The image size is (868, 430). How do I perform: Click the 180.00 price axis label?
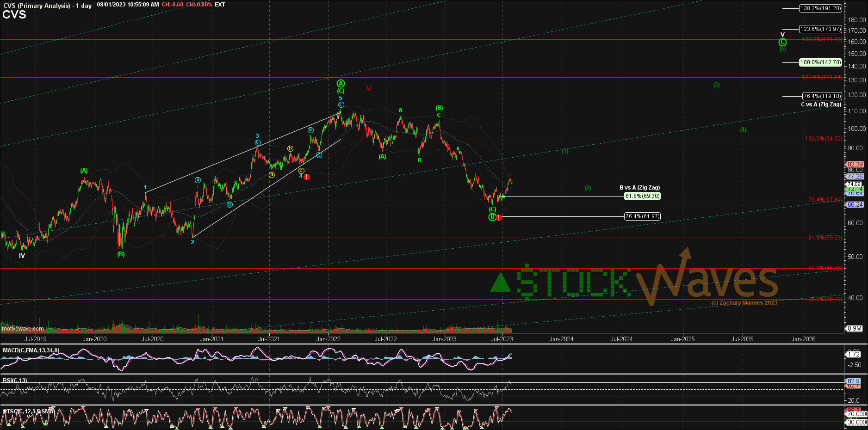tap(857, 20)
